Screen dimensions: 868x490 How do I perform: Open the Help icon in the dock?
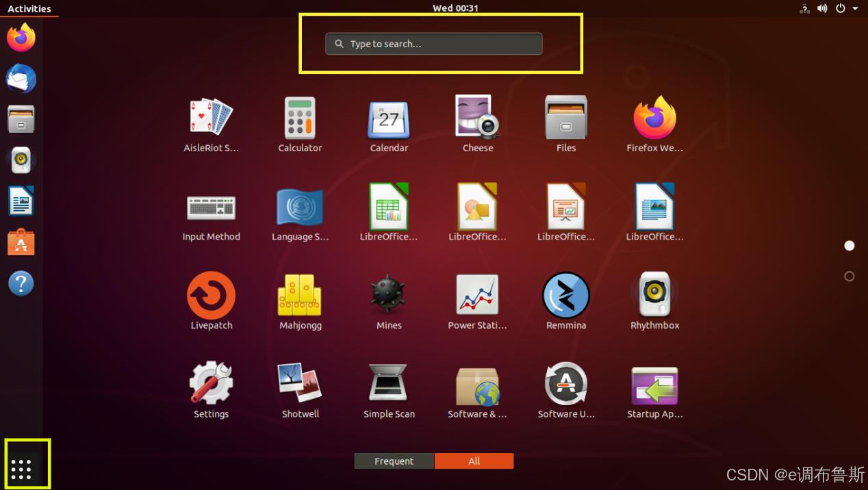pyautogui.click(x=21, y=283)
